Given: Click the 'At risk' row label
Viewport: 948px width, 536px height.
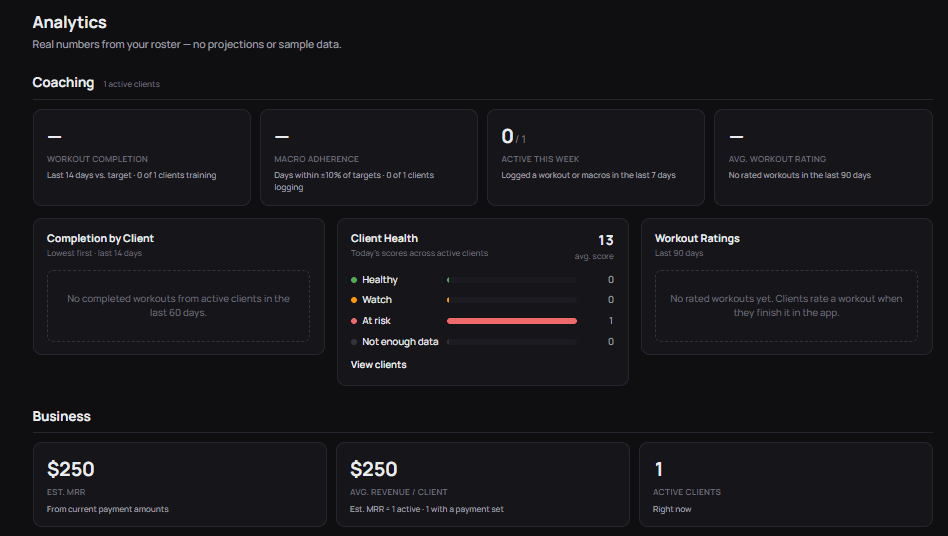Looking at the screenshot, I should pyautogui.click(x=376, y=321).
